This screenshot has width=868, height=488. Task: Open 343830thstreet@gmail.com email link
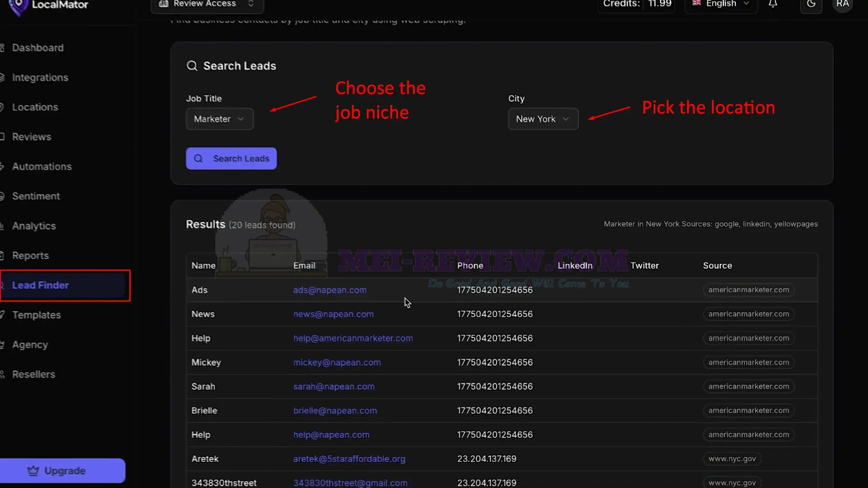click(x=350, y=483)
